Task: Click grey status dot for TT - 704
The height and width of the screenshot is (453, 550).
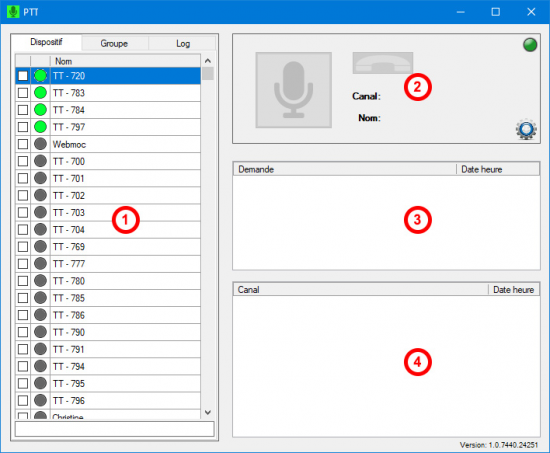Action: pyautogui.click(x=40, y=229)
